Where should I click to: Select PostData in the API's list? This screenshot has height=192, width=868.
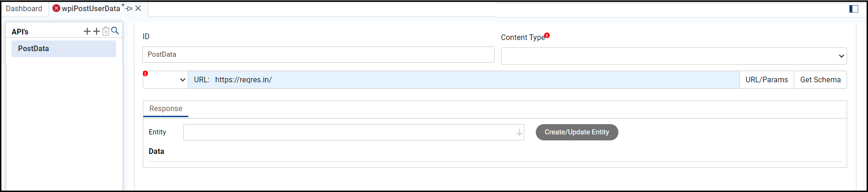click(64, 49)
